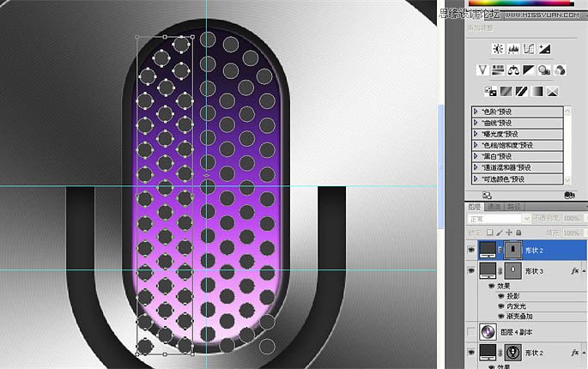
Task: Click the presets list scroll-up arrow
Action: coord(567,112)
